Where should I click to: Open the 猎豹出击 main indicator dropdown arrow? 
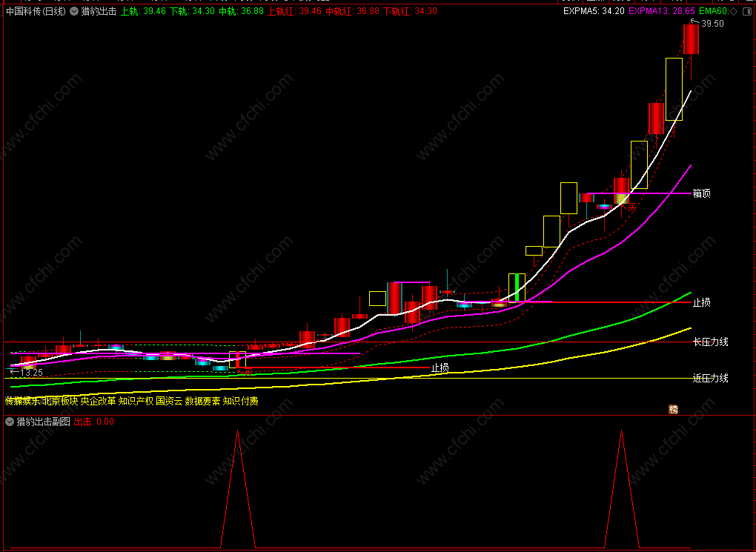pyautogui.click(x=74, y=11)
